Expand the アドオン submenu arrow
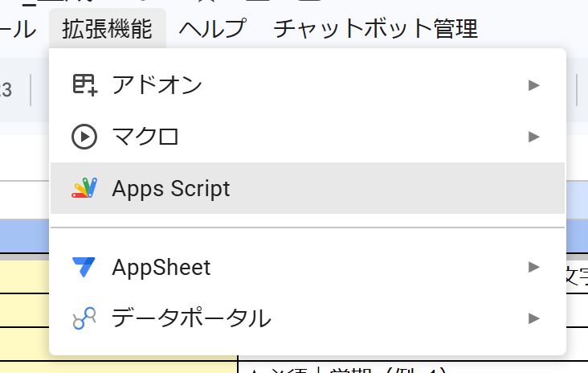Image resolution: width=588 pixels, height=373 pixels. pyautogui.click(x=534, y=85)
